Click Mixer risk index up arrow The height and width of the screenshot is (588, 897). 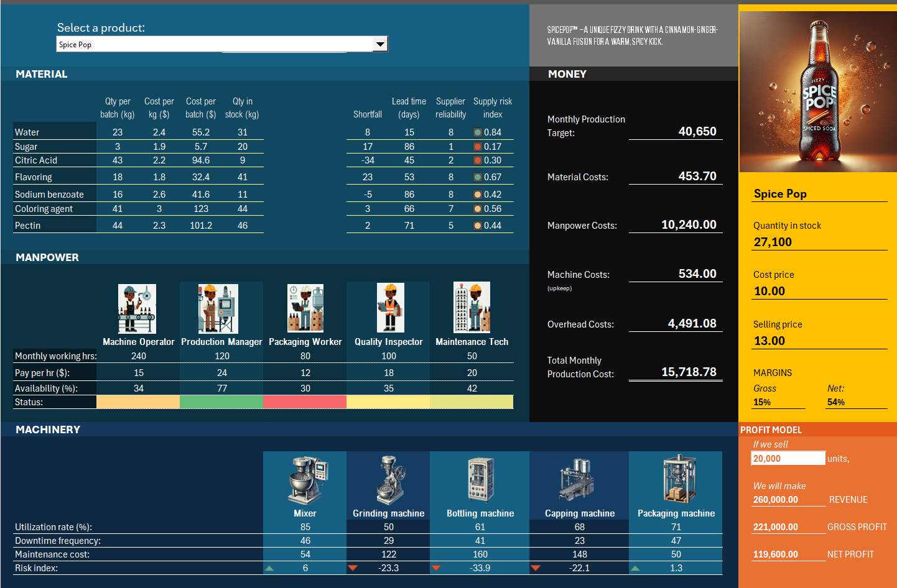pyautogui.click(x=269, y=568)
